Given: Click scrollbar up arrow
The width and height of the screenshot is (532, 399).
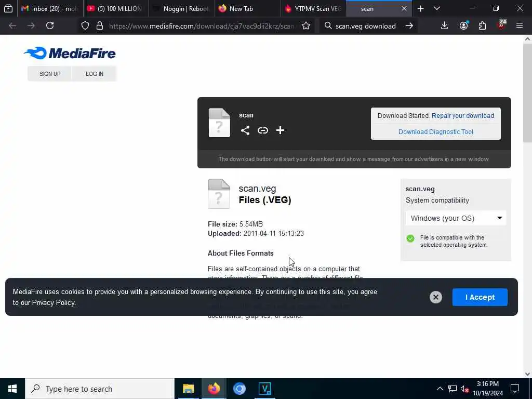Looking at the screenshot, I should pos(527,39).
